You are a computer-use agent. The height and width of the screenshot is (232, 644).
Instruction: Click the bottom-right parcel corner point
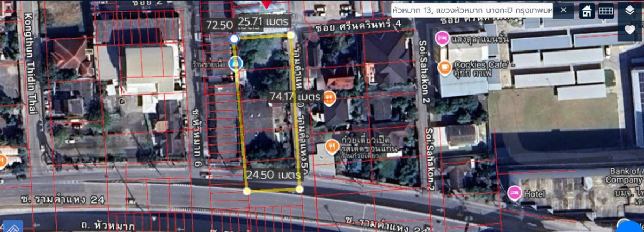coord(299,189)
